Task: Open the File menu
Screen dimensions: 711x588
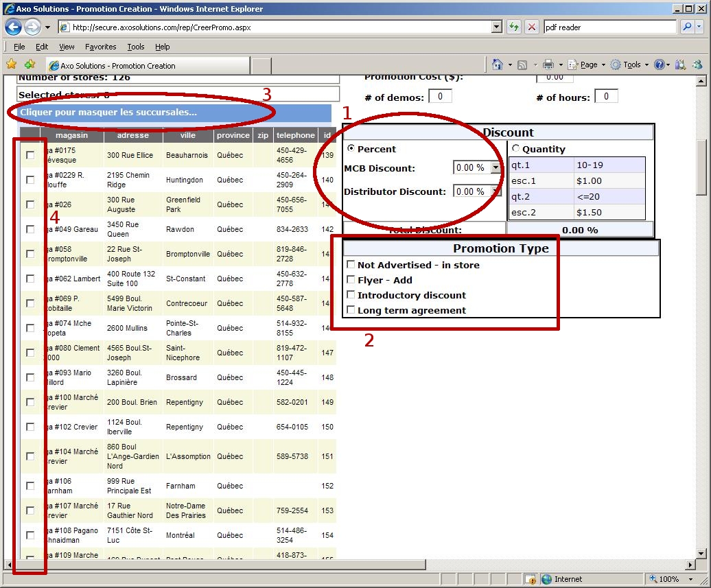Action: pyautogui.click(x=19, y=47)
